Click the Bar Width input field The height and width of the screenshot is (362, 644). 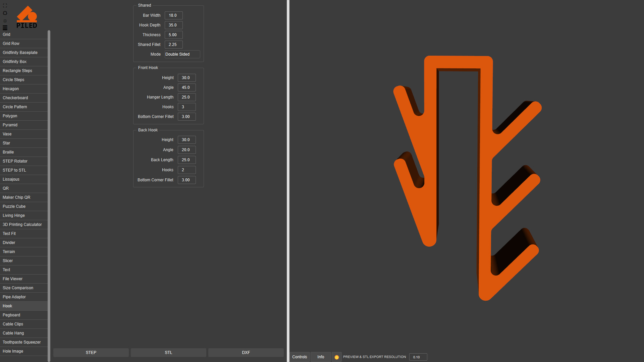(x=173, y=15)
